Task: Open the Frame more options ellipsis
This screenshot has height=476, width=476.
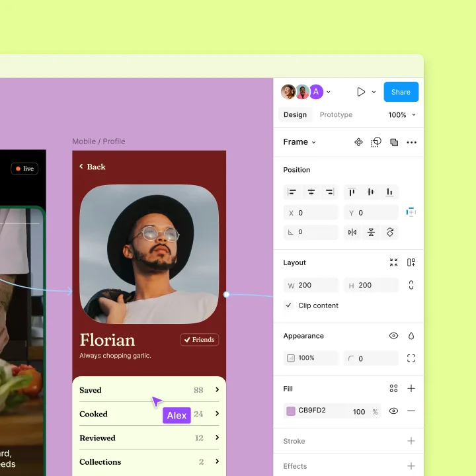Action: [x=412, y=142]
